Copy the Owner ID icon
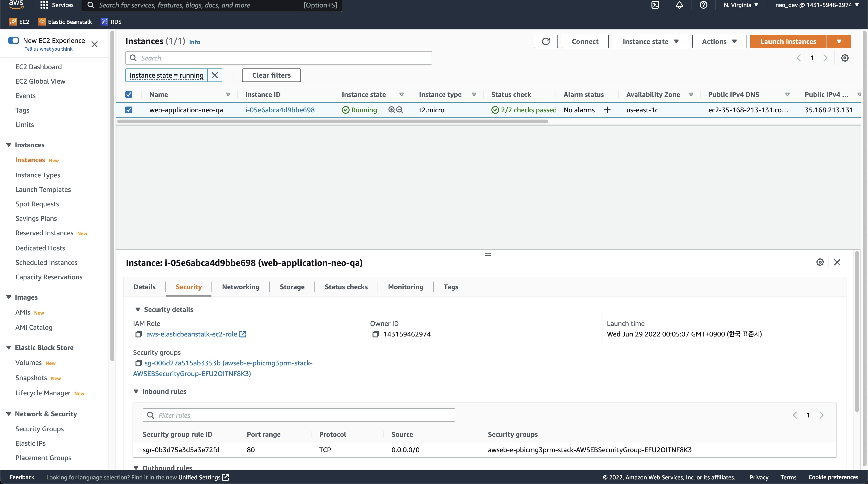 [x=376, y=334]
